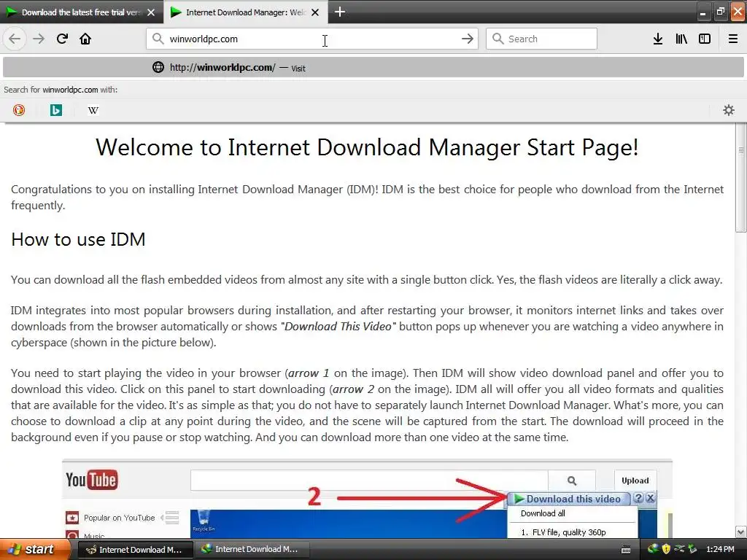
Task: Search with Wikipedia engine icon
Action: tap(93, 110)
